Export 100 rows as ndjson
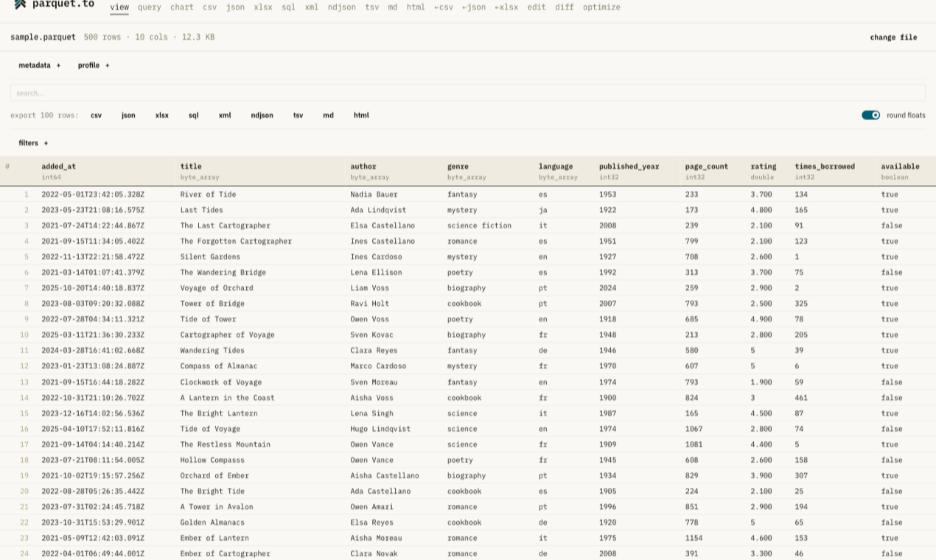 click(x=262, y=116)
